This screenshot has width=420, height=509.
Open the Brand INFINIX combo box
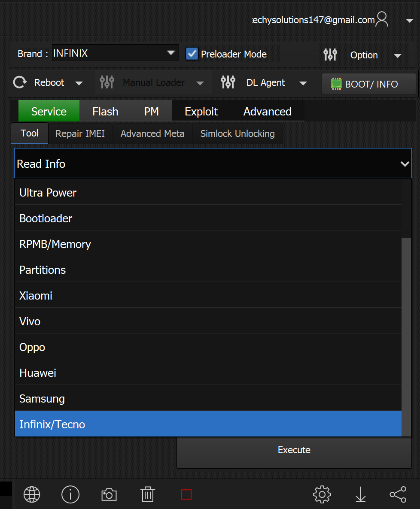(115, 53)
